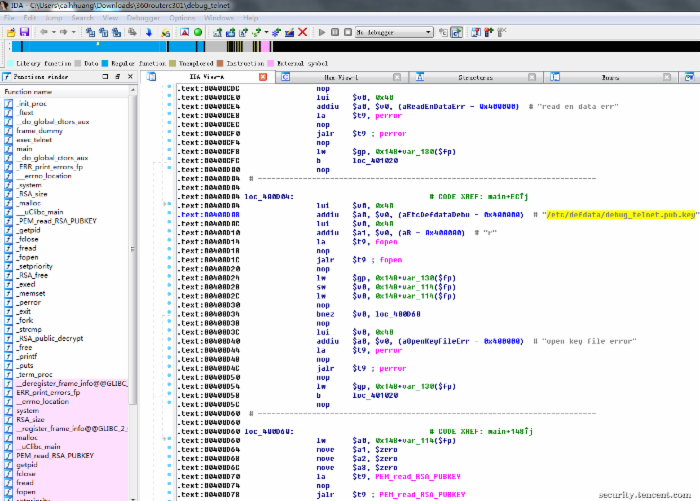Viewport: 700px width, 501px height.
Task: Click the red X cancel icon in toolbar
Action: tap(303, 32)
